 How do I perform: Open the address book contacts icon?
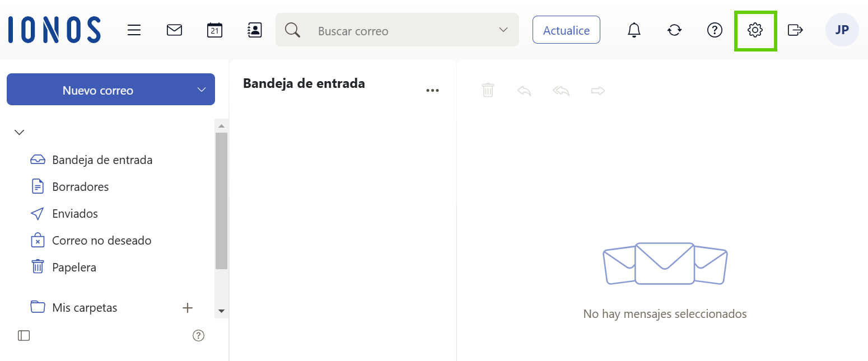tap(255, 30)
